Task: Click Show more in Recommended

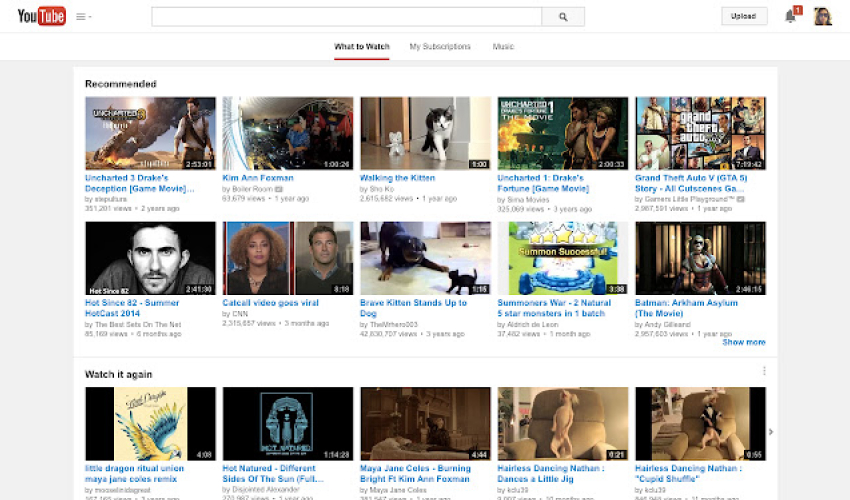Action: (x=744, y=342)
